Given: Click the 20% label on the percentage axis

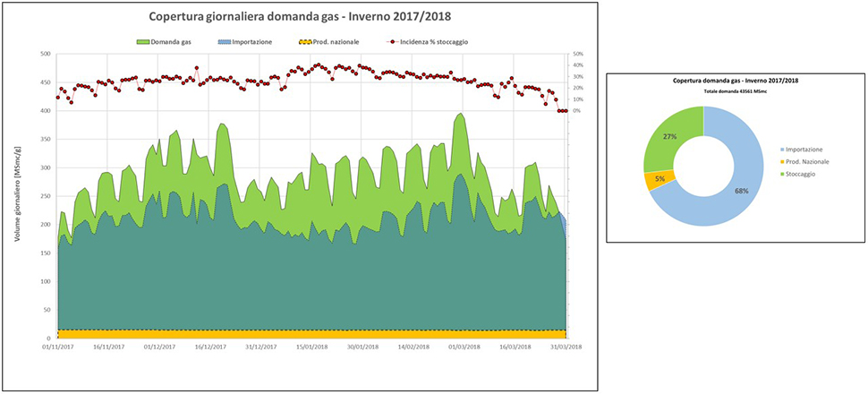Looking at the screenshot, I should 577,88.
